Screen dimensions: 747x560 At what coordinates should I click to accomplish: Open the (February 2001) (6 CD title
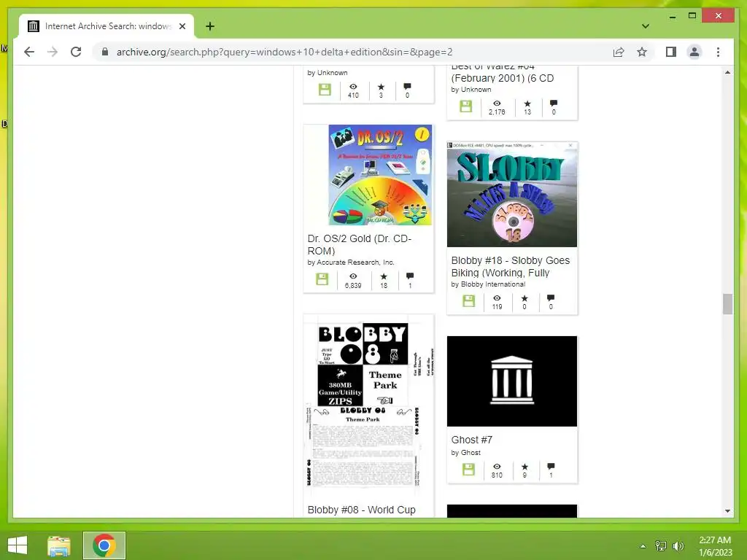click(x=502, y=78)
